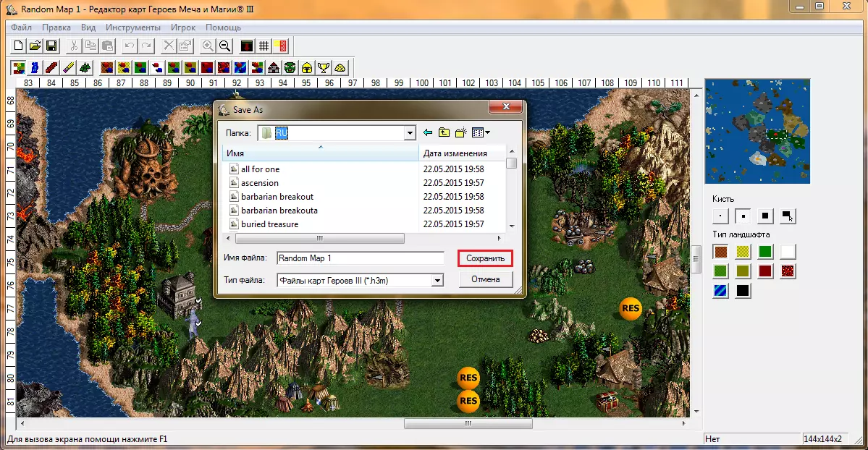The height and width of the screenshot is (450, 868).
Task: Select the terrain painting tool
Action: 18,68
